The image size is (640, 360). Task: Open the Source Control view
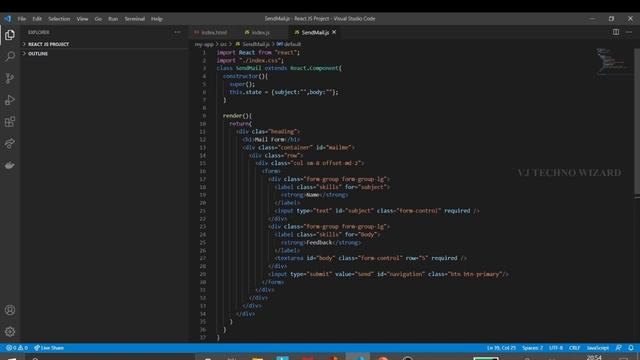click(10, 78)
